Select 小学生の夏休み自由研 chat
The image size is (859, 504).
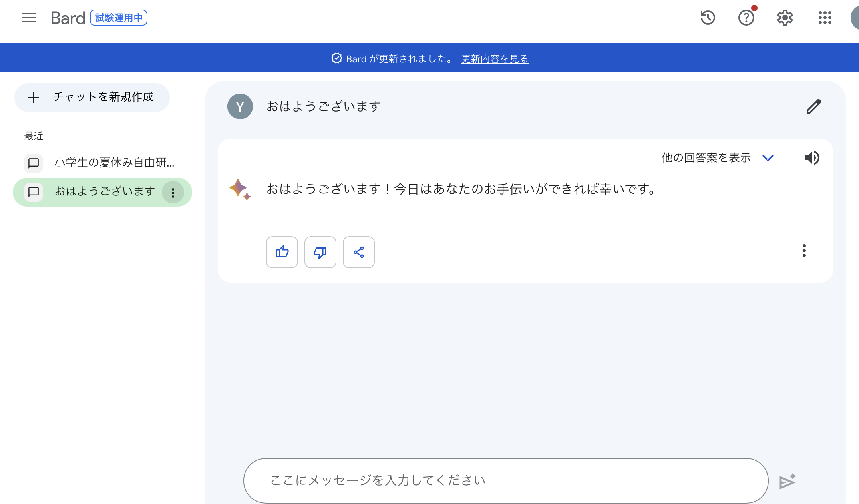tap(114, 163)
